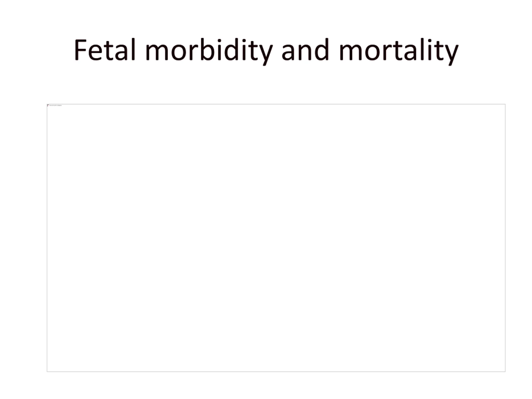This screenshot has width=532, height=399.
Task: Click the bottom-left corner of the placeholder frame
Action: pos(47,372)
